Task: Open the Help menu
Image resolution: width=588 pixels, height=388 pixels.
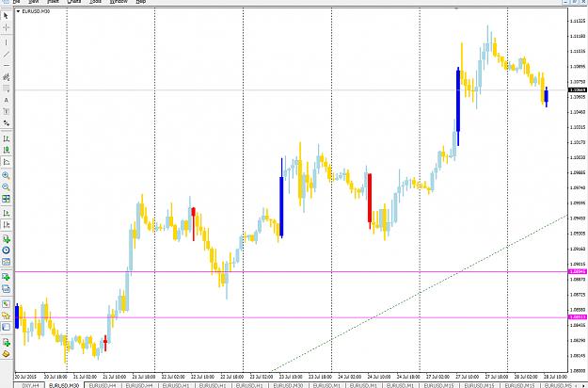Action: click(140, 2)
